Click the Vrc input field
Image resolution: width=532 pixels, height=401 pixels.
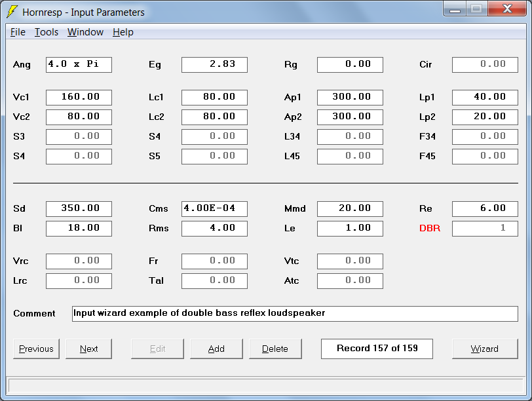79,261
